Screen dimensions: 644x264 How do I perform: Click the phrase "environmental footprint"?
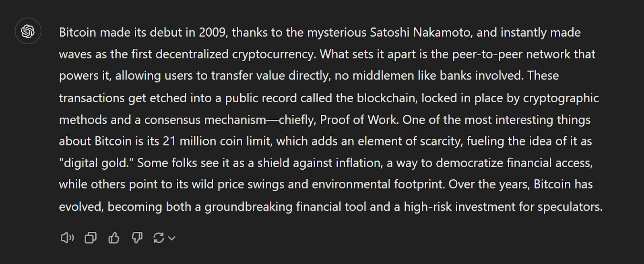(378, 185)
